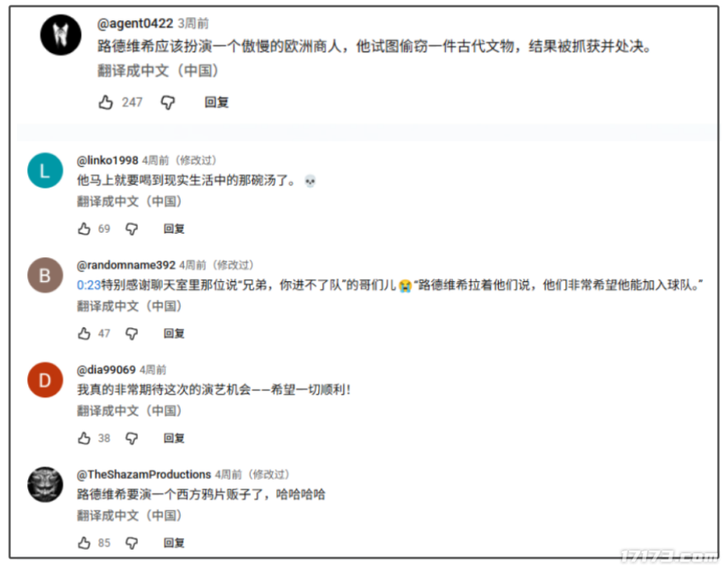This screenshot has height=571, width=728.
Task: Dislike the @randomname392 comment
Action: pos(132,334)
